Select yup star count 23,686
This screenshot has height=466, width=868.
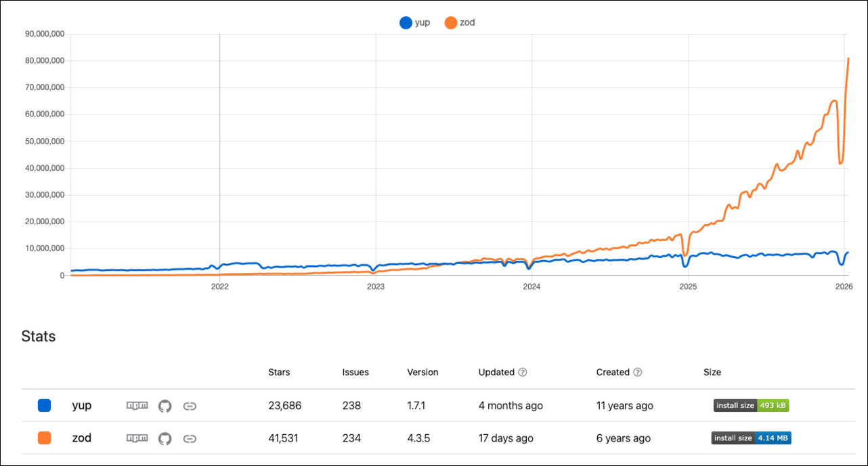tap(284, 406)
